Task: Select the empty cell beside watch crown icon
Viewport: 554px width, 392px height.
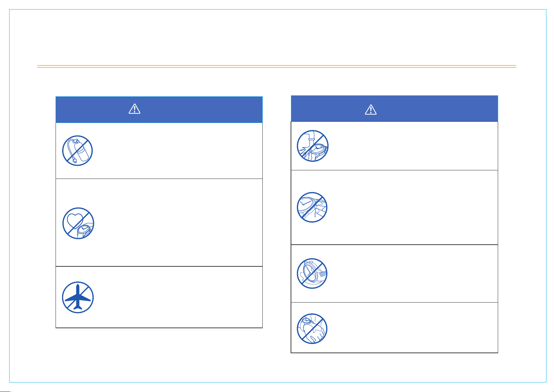Action: click(x=415, y=208)
